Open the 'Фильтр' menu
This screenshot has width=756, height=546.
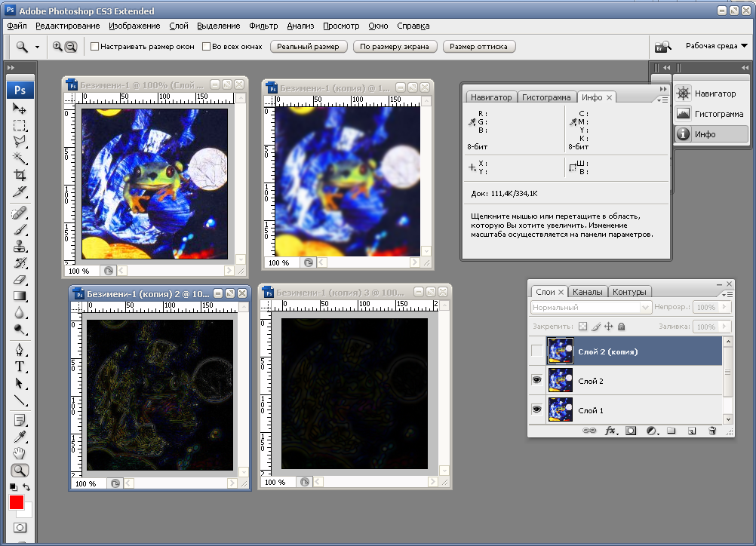(x=263, y=26)
